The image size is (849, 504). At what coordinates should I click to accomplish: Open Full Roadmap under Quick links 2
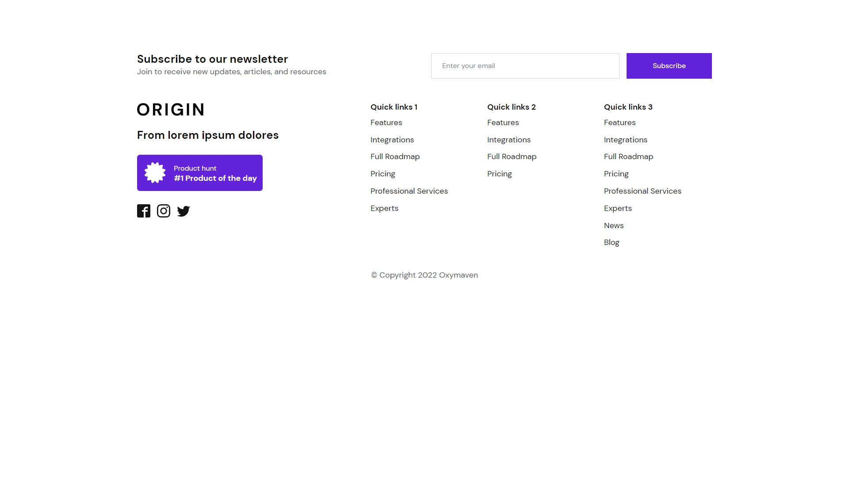point(512,157)
